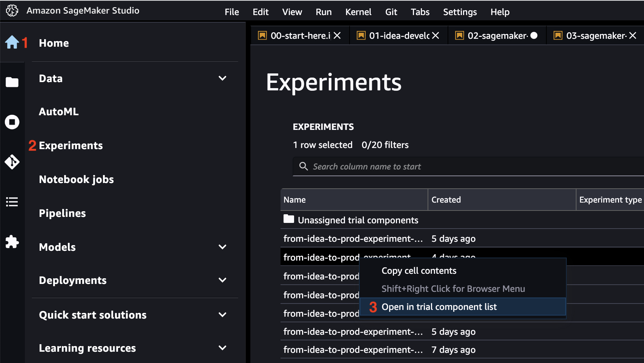The width and height of the screenshot is (644, 363).
Task: Open the Settings menu
Action: (x=460, y=12)
